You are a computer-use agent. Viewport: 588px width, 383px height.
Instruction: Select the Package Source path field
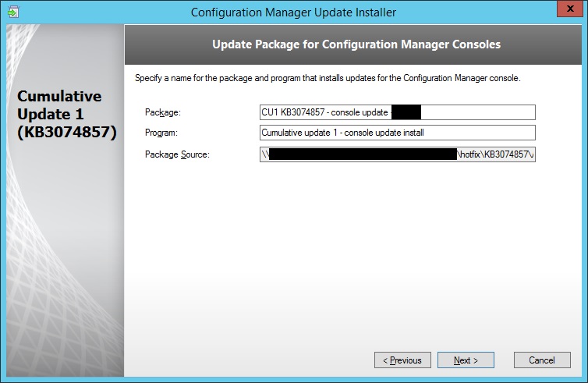[398, 154]
